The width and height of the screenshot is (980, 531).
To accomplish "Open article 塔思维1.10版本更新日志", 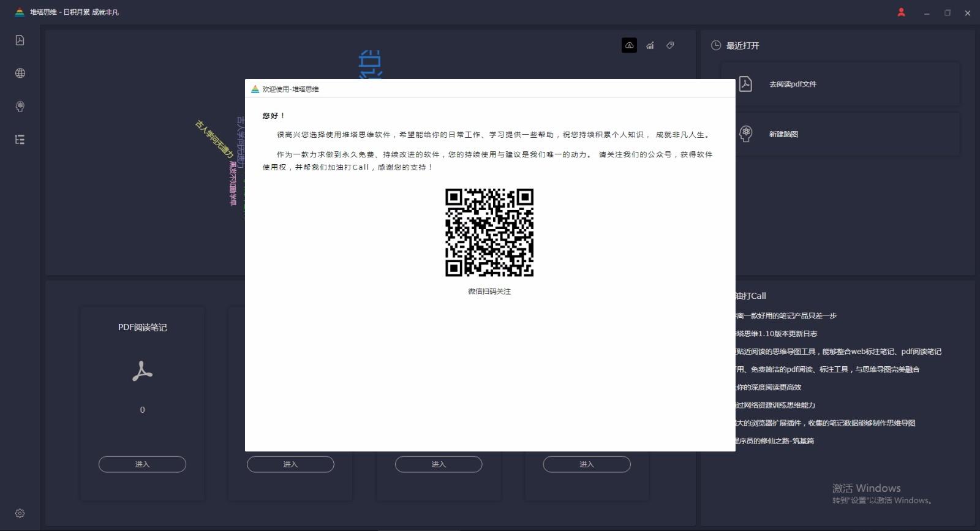I will (x=776, y=334).
